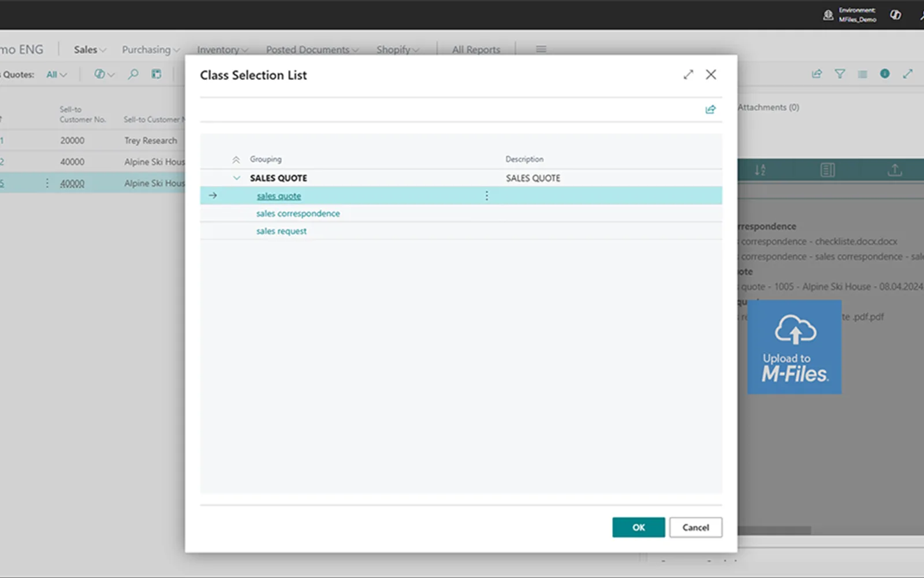Click the share icon in background page toolbar
924x578 pixels.
pyautogui.click(x=817, y=74)
